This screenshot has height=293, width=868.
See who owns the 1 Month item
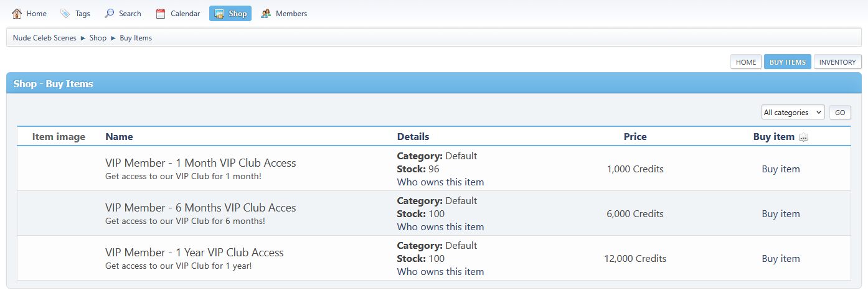[x=440, y=182]
